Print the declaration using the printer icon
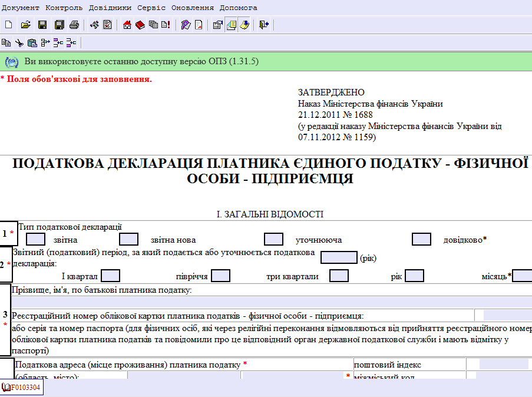This screenshot has height=397, width=532. (x=74, y=25)
